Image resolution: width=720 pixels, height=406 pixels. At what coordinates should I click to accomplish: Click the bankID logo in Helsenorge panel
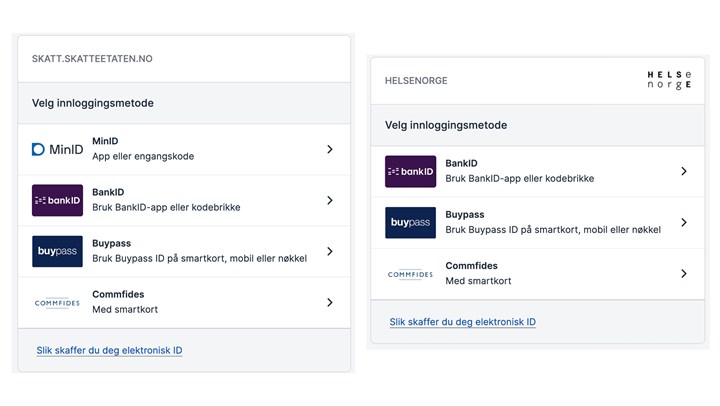tap(411, 171)
